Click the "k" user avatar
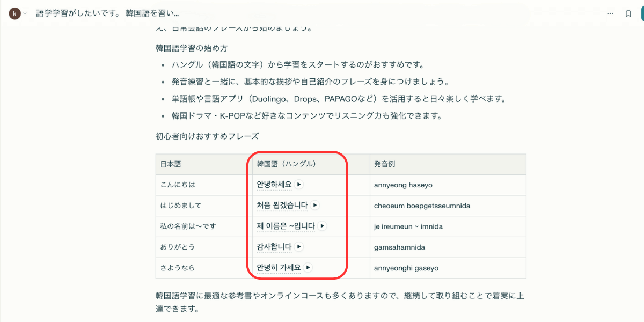 tap(14, 13)
